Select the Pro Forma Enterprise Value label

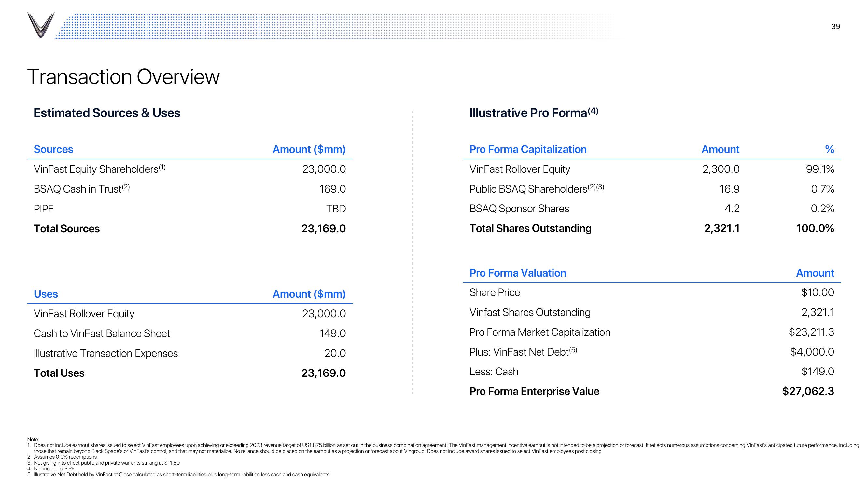tap(534, 391)
